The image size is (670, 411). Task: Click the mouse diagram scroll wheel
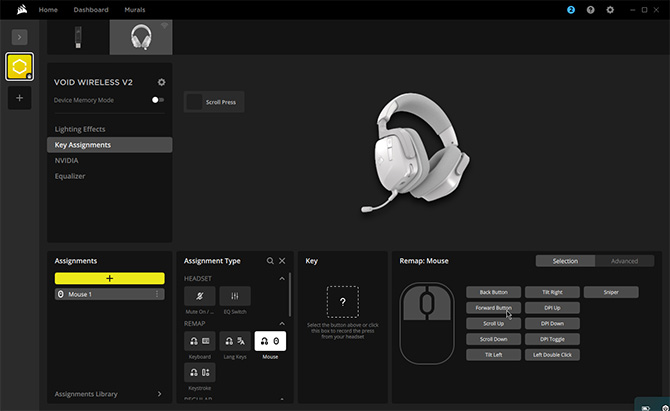pos(426,302)
